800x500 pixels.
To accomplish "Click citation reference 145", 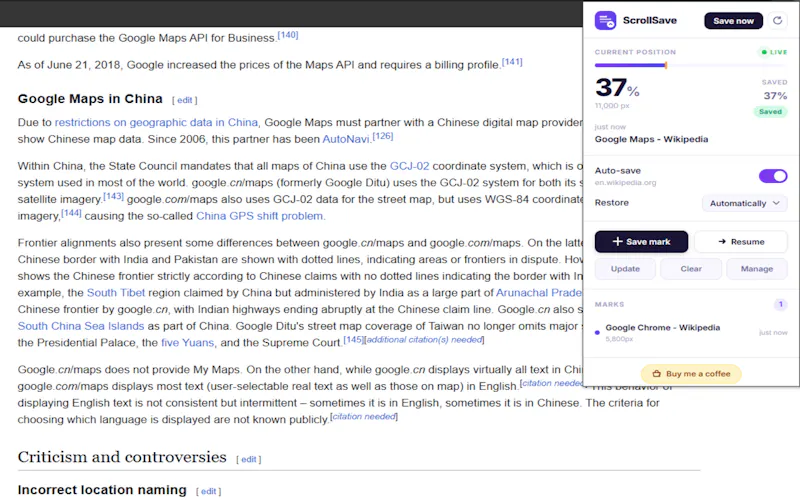I will pos(354,340).
